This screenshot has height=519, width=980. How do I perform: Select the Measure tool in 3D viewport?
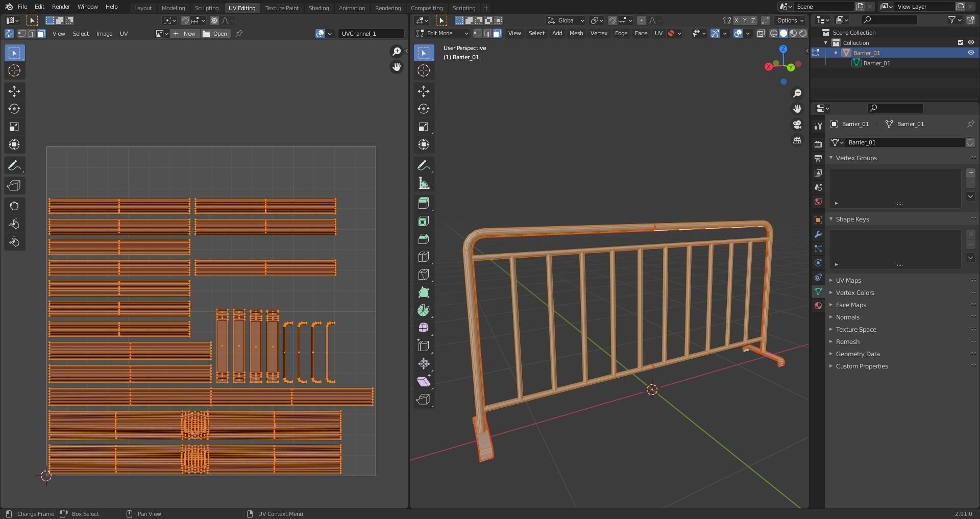(x=424, y=183)
